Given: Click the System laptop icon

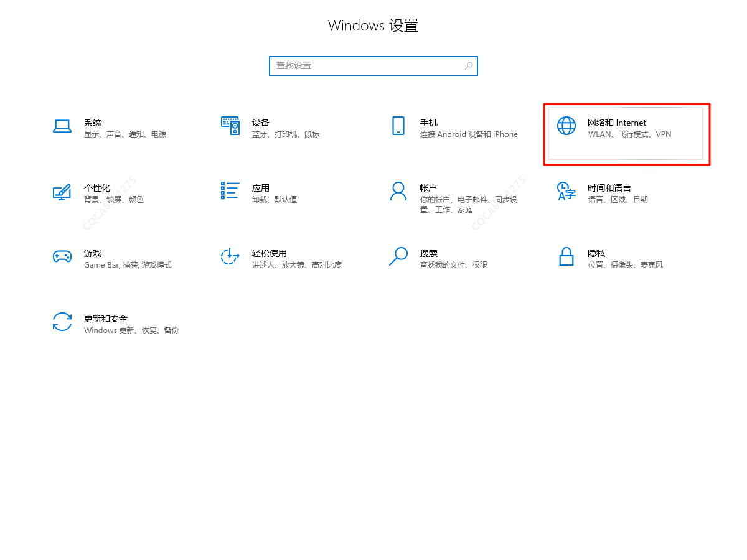Looking at the screenshot, I should click(x=62, y=126).
